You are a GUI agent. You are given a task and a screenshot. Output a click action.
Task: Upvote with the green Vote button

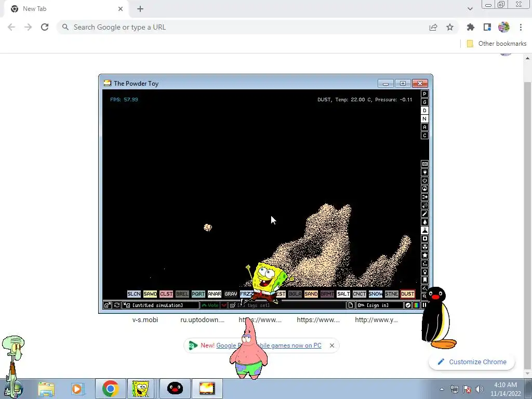(210, 305)
